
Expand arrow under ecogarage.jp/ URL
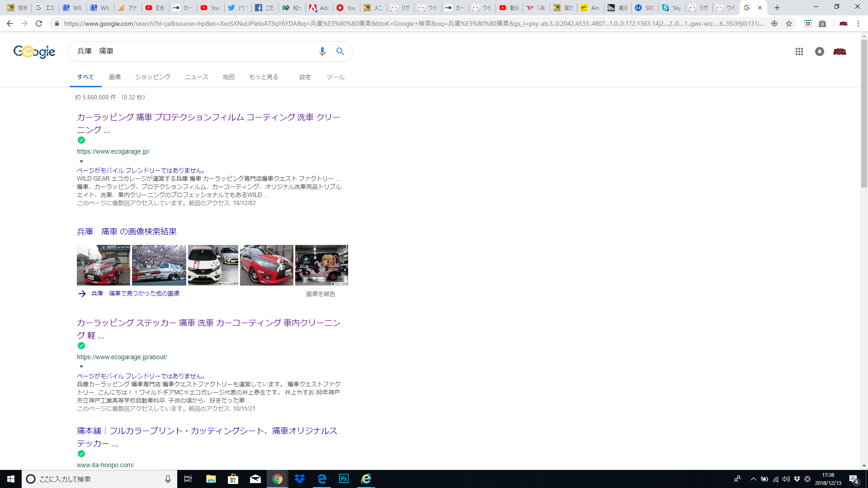[81, 161]
